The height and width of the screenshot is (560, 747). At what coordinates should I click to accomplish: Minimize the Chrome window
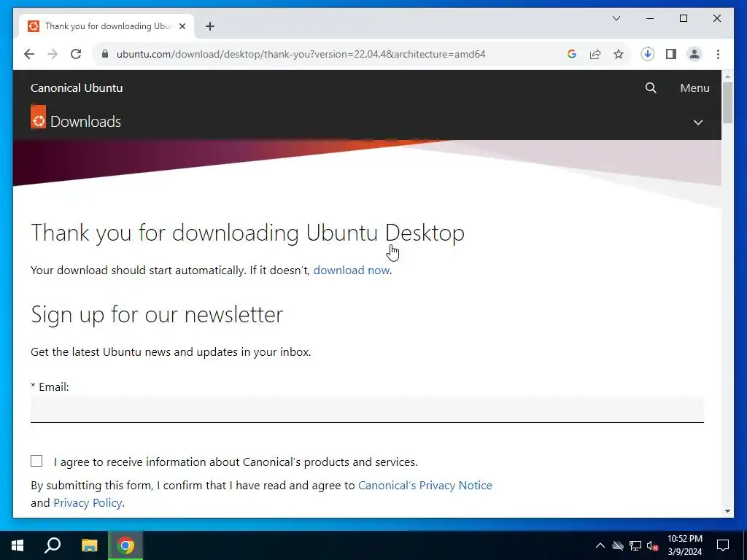(650, 18)
